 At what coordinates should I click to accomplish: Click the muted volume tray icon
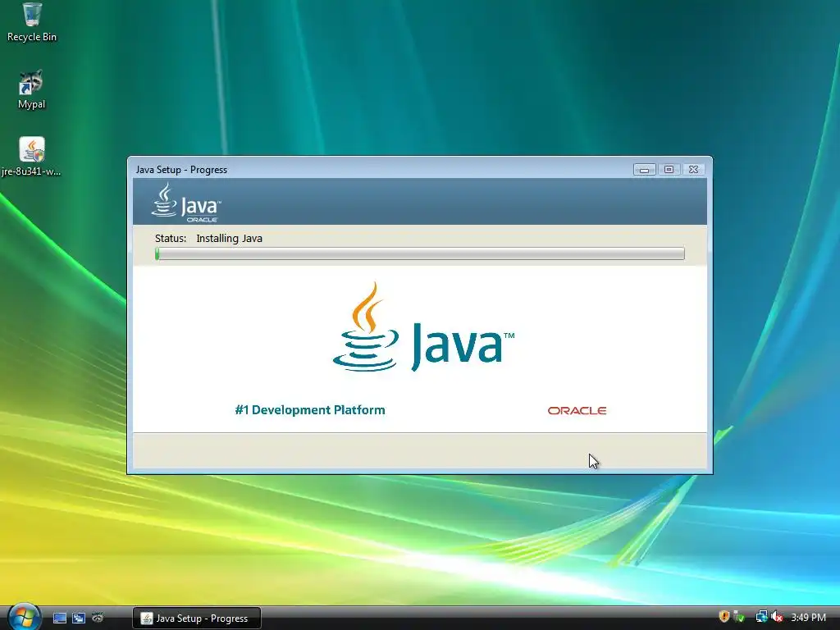point(777,617)
